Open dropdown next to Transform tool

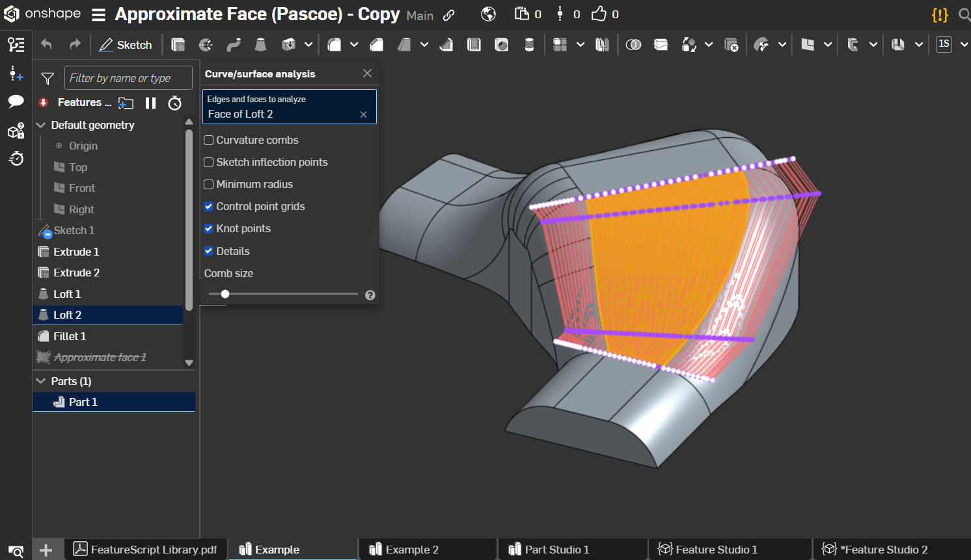point(709,44)
